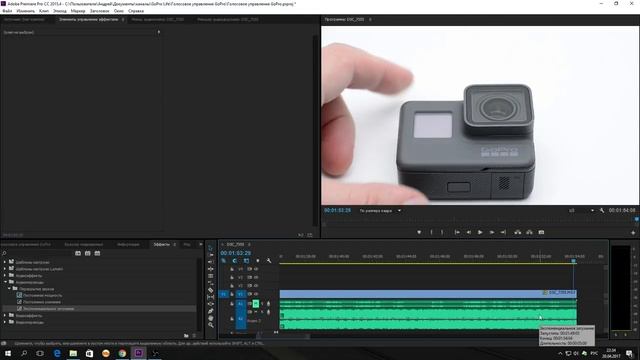Collapse the Audio Transitions folder

pos(5,282)
